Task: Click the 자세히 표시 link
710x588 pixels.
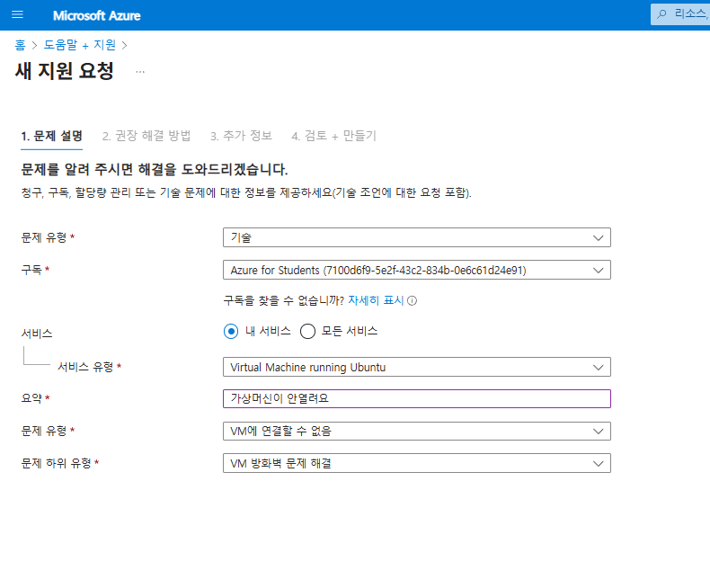Action: coord(376,300)
